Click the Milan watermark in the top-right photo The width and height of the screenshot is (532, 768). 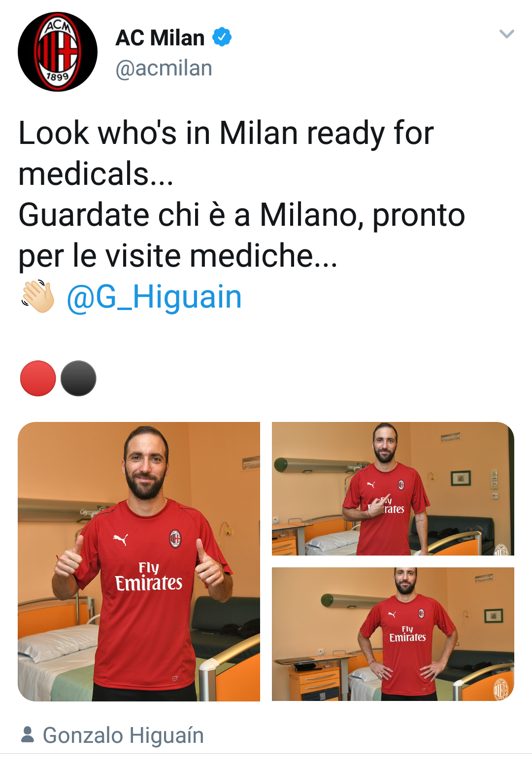point(501,549)
